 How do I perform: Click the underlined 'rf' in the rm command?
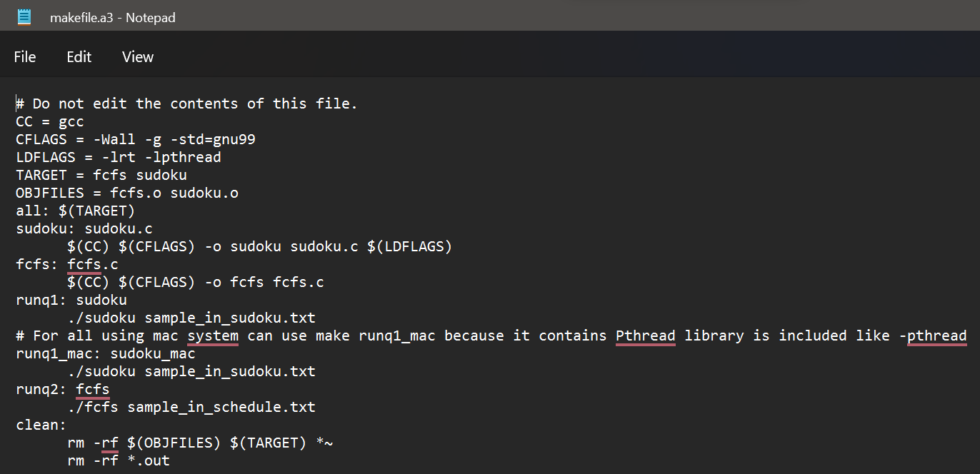(x=109, y=442)
